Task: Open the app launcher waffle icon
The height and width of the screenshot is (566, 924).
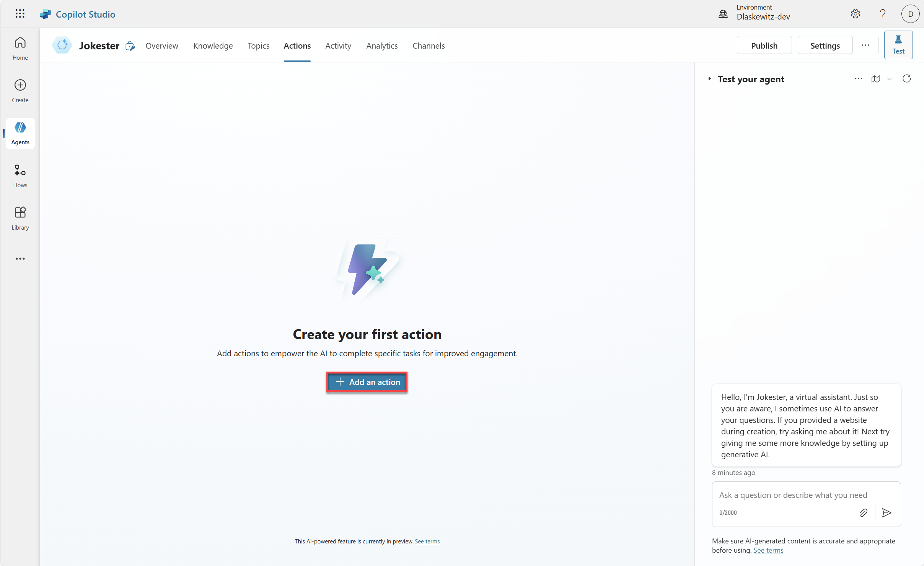Action: [x=20, y=14]
